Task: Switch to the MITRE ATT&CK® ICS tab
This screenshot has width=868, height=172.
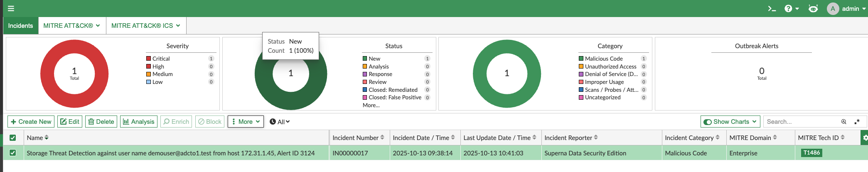Action: coord(146,26)
